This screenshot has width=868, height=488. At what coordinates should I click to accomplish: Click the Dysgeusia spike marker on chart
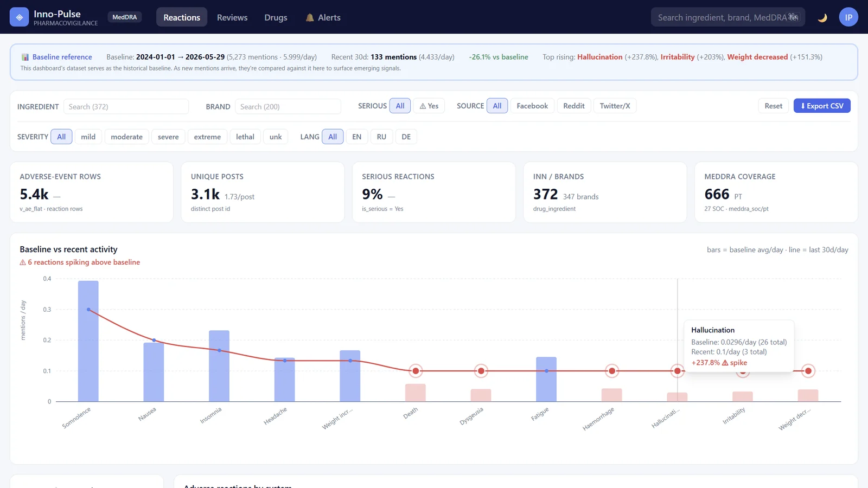(x=481, y=371)
